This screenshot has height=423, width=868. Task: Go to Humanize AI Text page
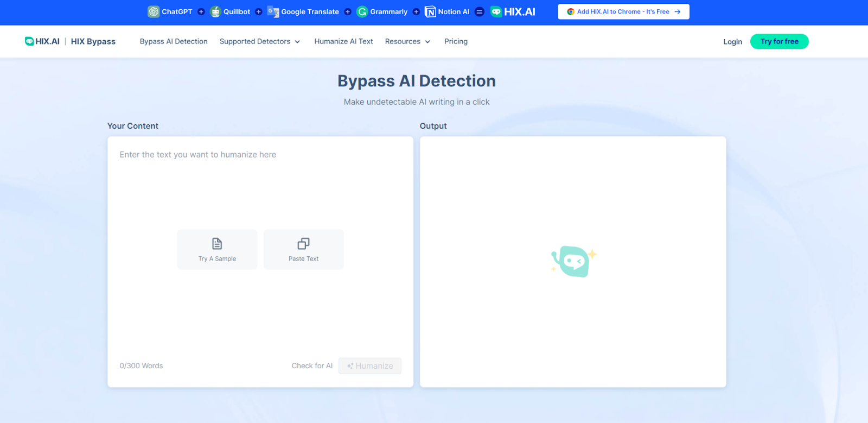(x=343, y=41)
